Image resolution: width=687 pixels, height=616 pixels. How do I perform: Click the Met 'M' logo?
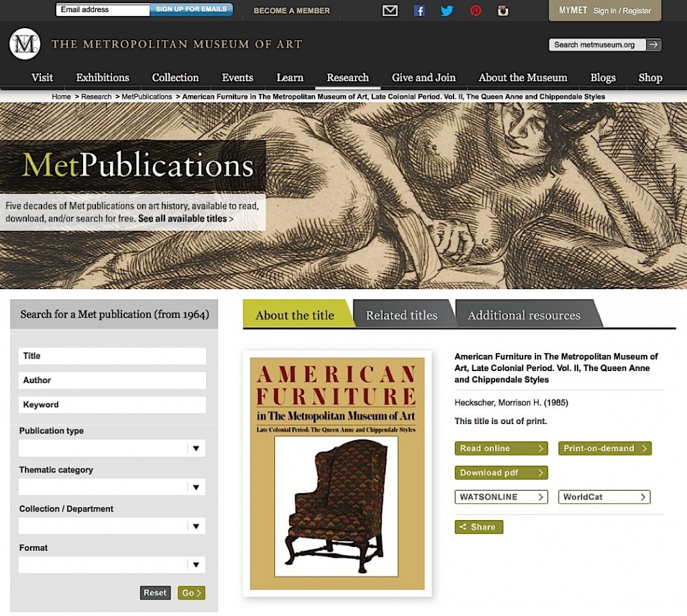click(25, 44)
